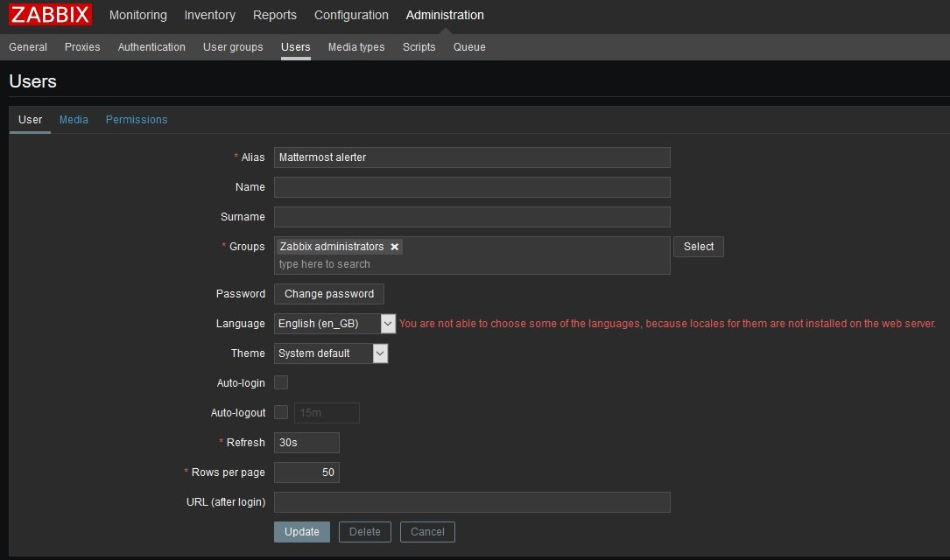Focus the URL (after login) field
Image resolution: width=950 pixels, height=560 pixels.
pyautogui.click(x=471, y=502)
